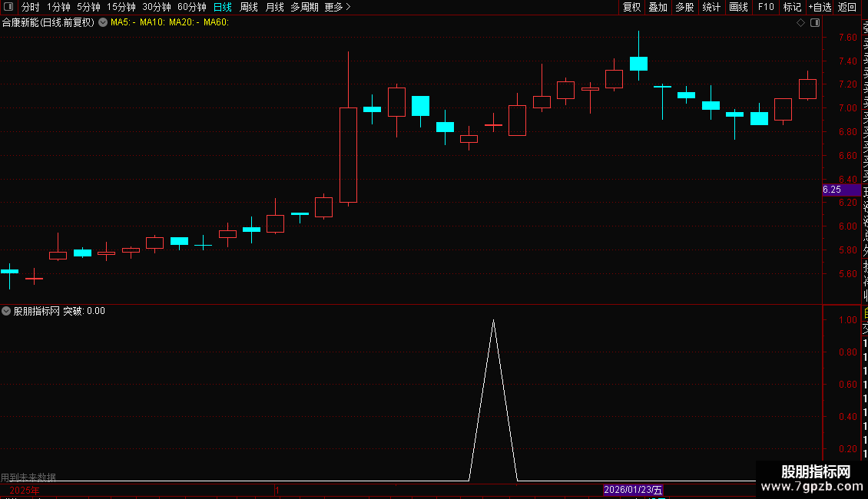Open 统计 statistics tool

click(x=711, y=7)
